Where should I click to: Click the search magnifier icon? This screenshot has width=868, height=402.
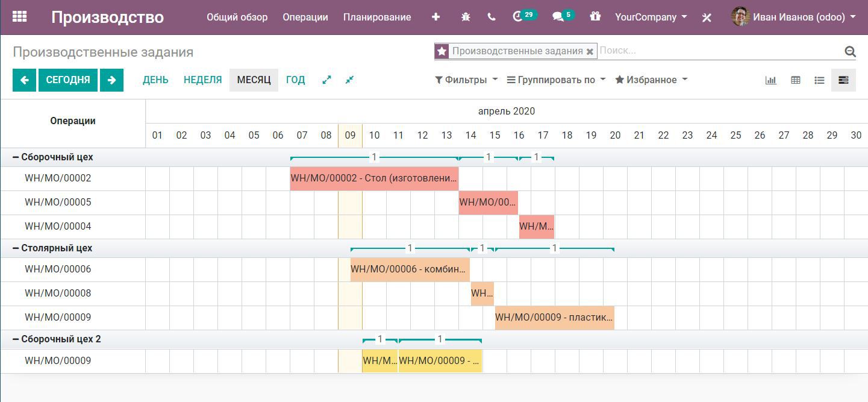click(851, 51)
